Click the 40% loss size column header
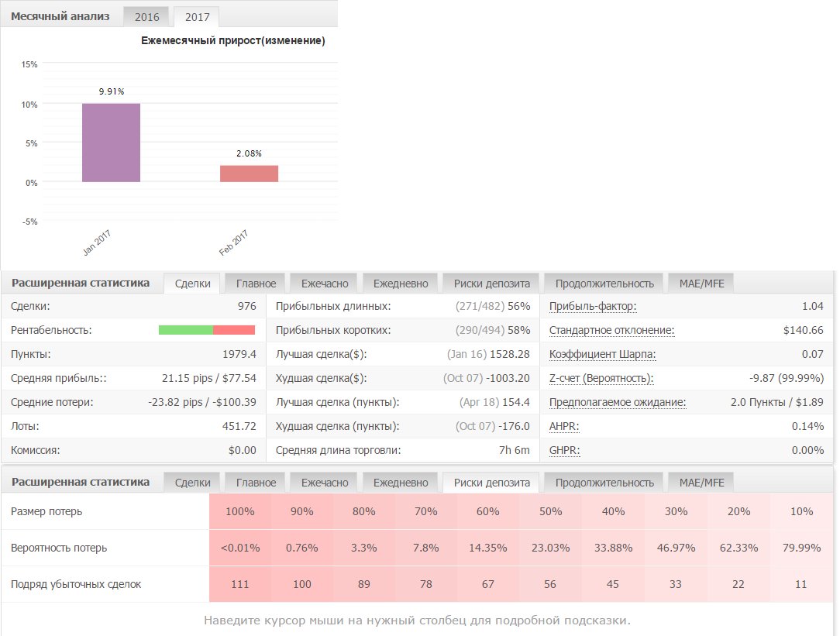 (x=614, y=511)
